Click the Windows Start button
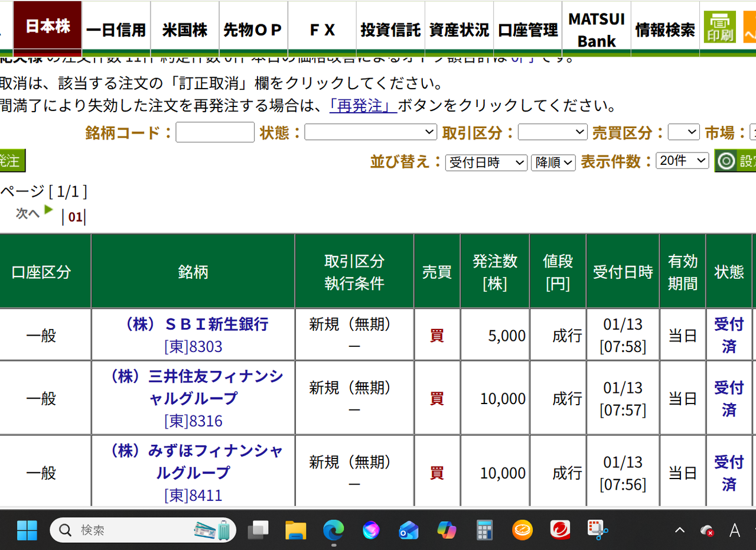This screenshot has width=756, height=550. click(x=26, y=530)
